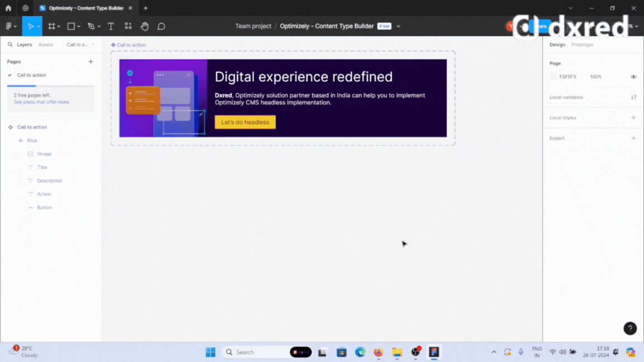The width and height of the screenshot is (644, 362).
Task: Switch to the Prototype tab
Action: [582, 45]
